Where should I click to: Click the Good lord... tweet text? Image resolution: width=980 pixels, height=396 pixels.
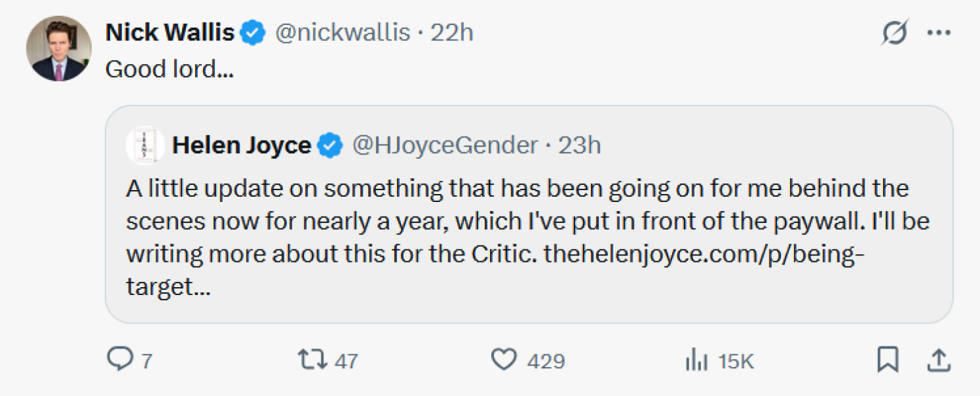[169, 69]
